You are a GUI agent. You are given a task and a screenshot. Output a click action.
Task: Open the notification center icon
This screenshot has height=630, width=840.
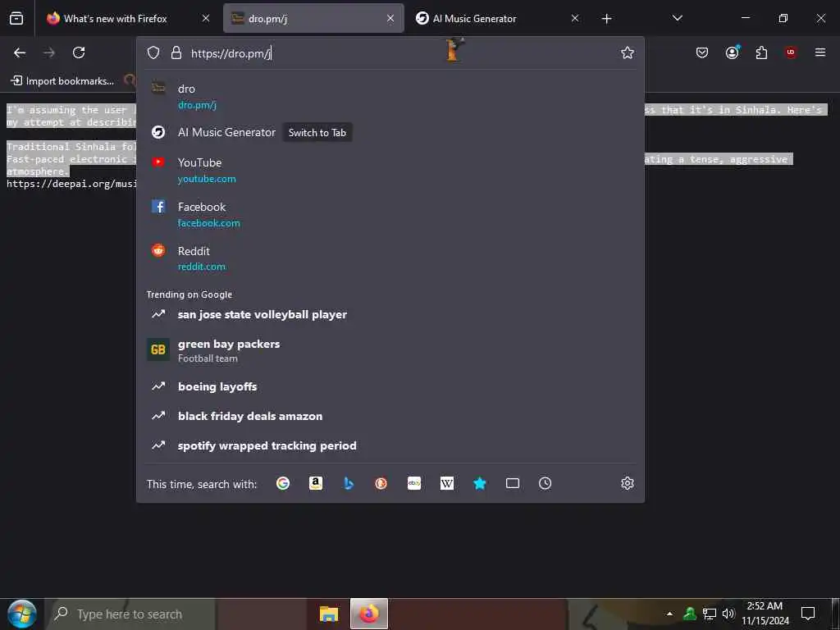click(808, 614)
